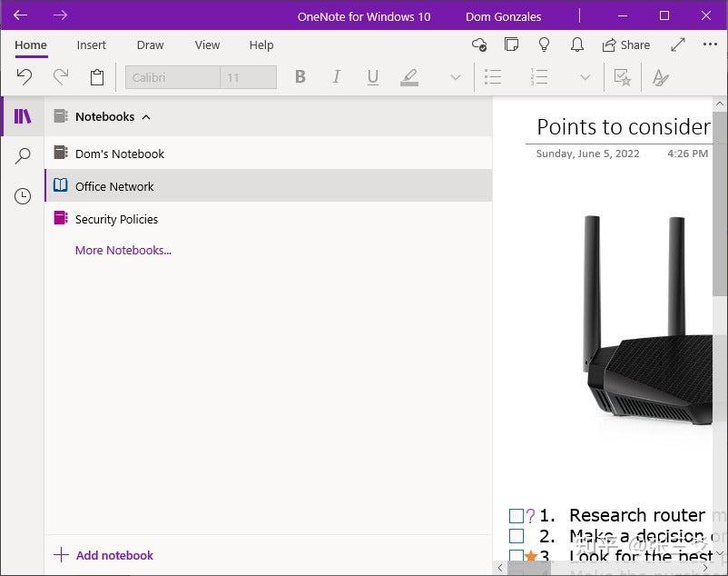Open More Notebooks link
This screenshot has width=728, height=576.
(123, 250)
